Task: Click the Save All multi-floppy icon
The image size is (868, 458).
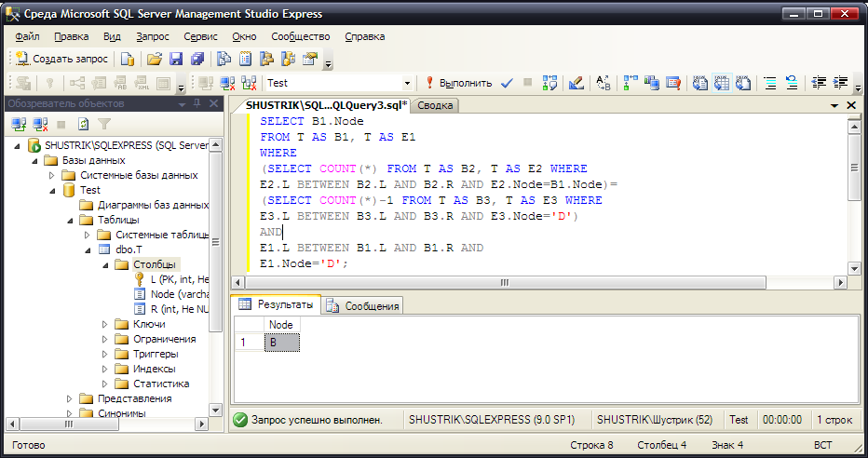Action: [197, 59]
